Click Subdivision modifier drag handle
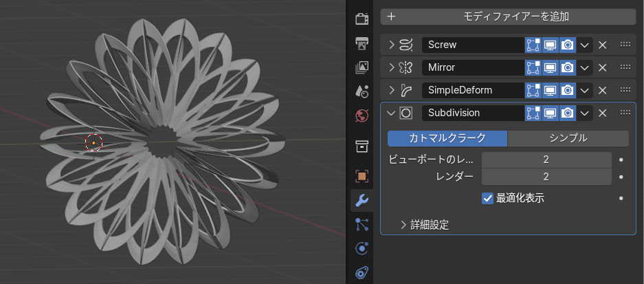The image size is (644, 284). tap(625, 112)
